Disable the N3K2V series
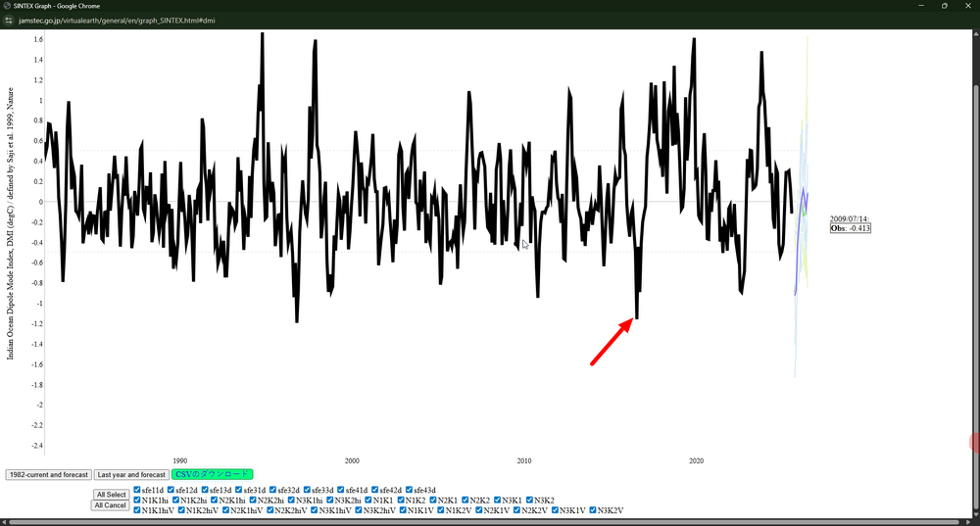The image size is (980, 526). pyautogui.click(x=593, y=509)
